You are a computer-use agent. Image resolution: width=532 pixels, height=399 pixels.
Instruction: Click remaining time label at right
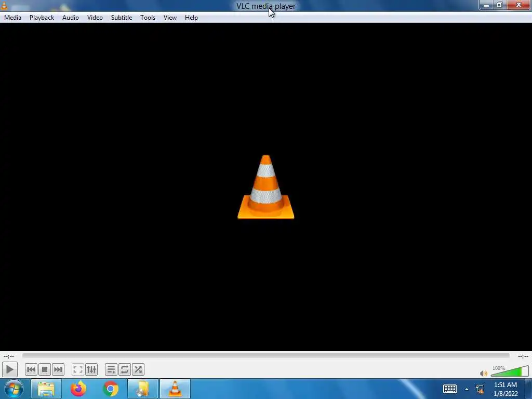pos(523,356)
